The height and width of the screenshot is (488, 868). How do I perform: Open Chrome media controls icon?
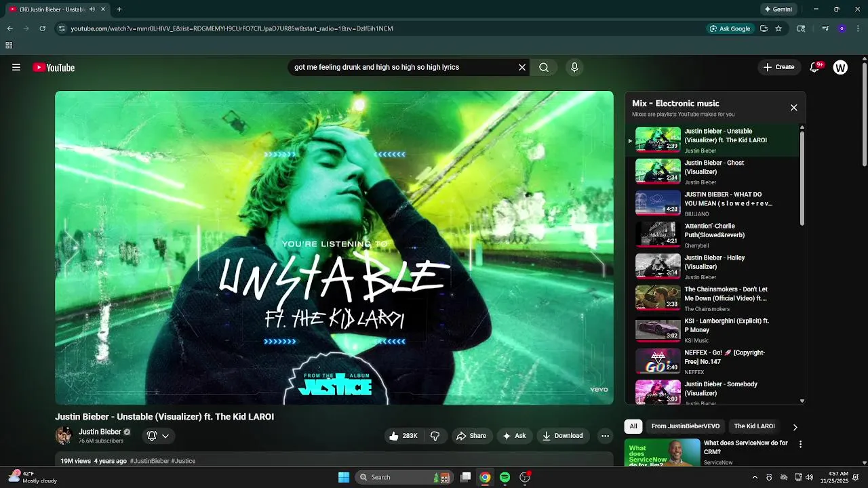[825, 28]
